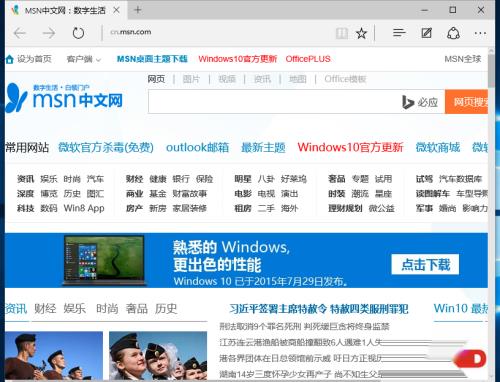Image resolution: width=500 pixels, height=382 pixels.
Task: Click the laptop image in Windows 10 banner
Action: point(104,260)
